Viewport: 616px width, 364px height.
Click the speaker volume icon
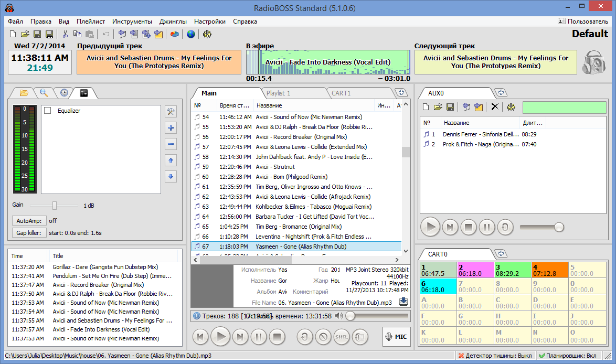pyautogui.click(x=338, y=316)
